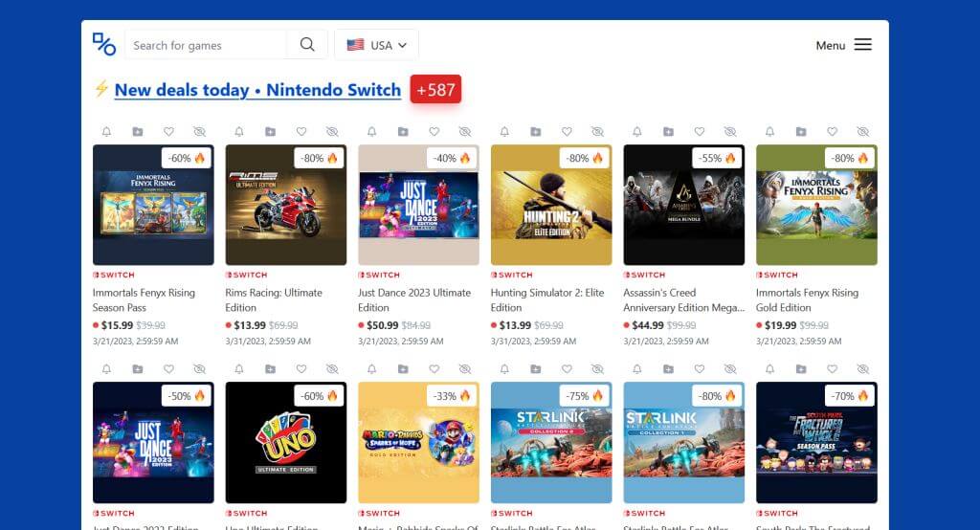Add Rims Racing Ultimate Edition to collection folder
Viewport: 980px width, 530px height.
coord(270,131)
